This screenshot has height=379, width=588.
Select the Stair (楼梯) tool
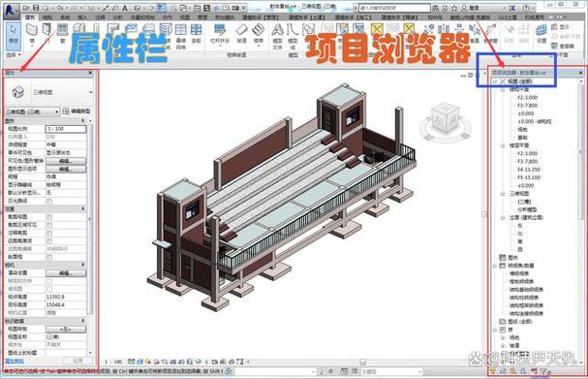click(x=258, y=34)
